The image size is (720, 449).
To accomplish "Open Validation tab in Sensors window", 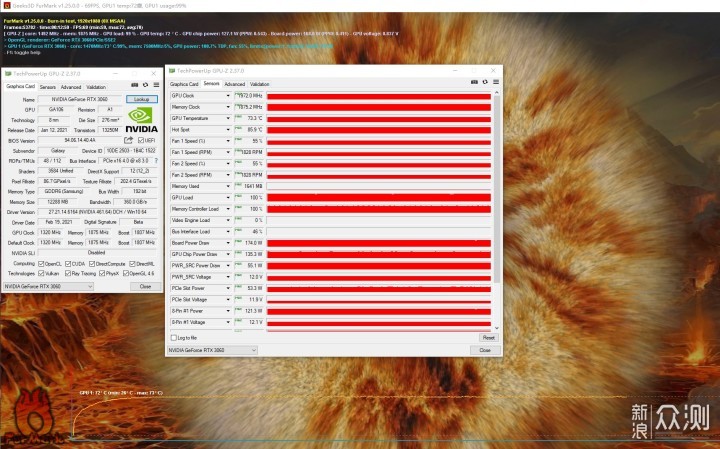I will [x=259, y=84].
